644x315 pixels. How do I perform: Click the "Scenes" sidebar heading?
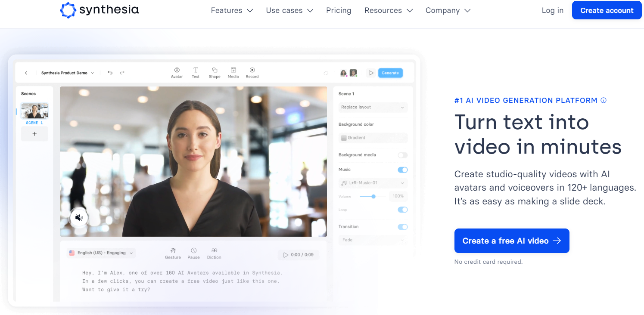coord(28,93)
